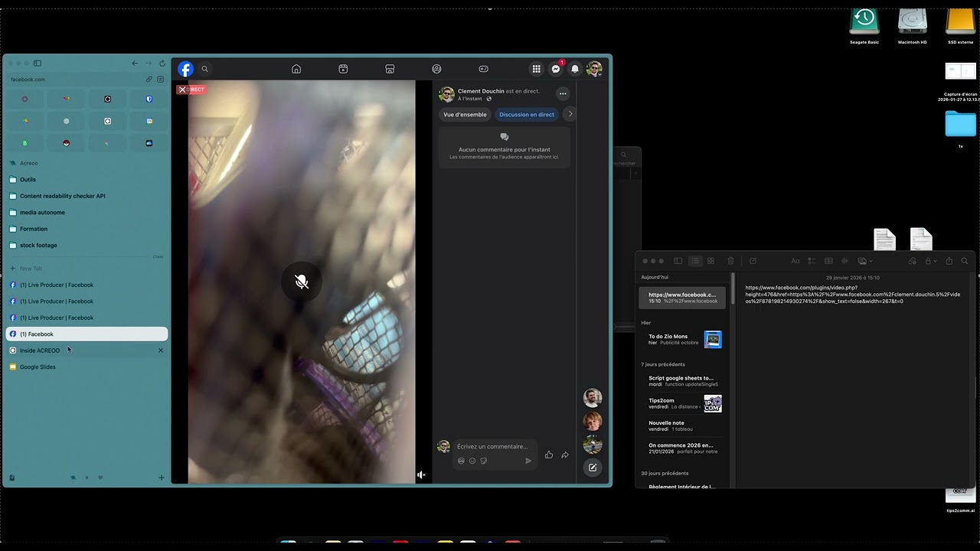Open Script google sheets note
This screenshot has width=980, height=551.
point(682,381)
